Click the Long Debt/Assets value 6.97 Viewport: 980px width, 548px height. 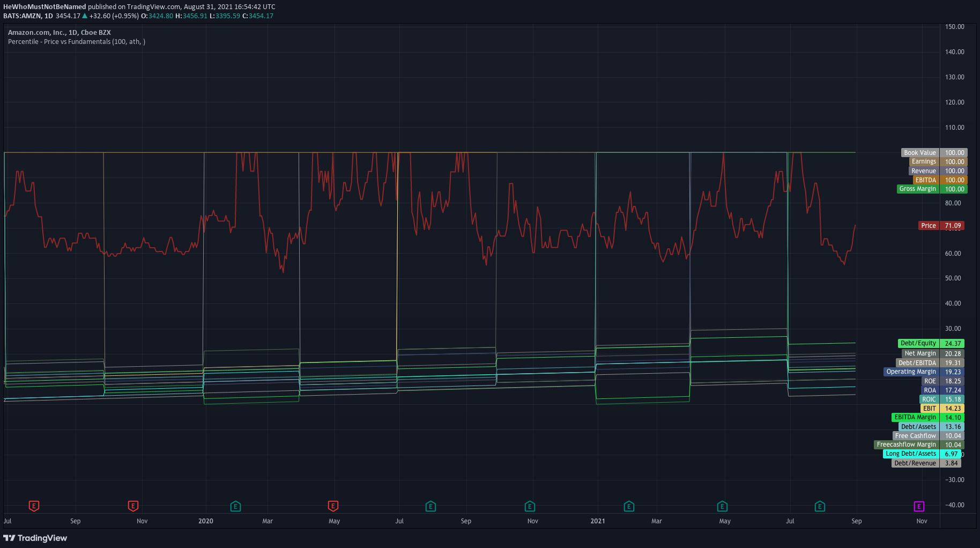(x=951, y=454)
